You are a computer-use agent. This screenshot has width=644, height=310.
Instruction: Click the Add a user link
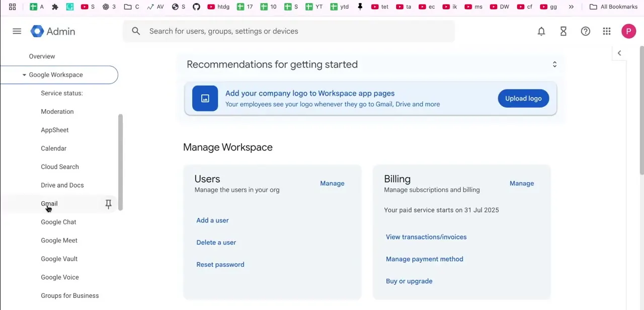coord(212,220)
